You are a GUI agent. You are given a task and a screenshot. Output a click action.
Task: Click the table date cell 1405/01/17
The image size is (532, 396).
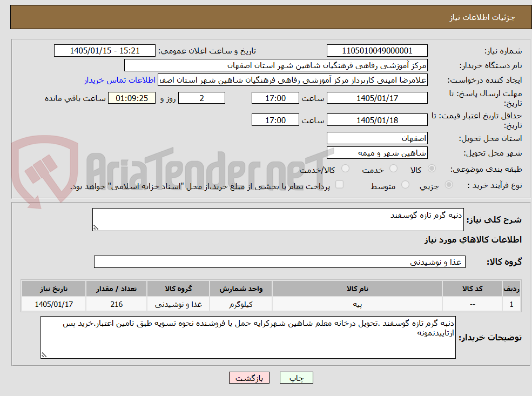tap(53, 304)
